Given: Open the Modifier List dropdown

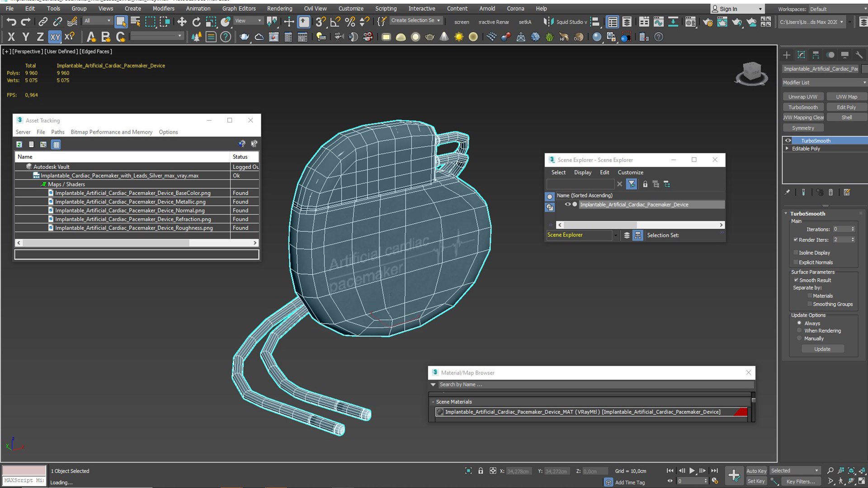Looking at the screenshot, I should tap(825, 82).
